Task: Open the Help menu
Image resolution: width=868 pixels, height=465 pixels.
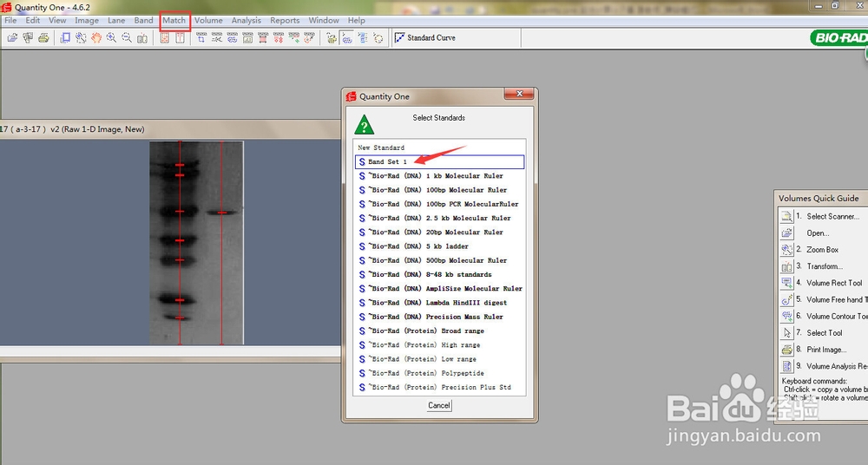Action: coord(357,21)
